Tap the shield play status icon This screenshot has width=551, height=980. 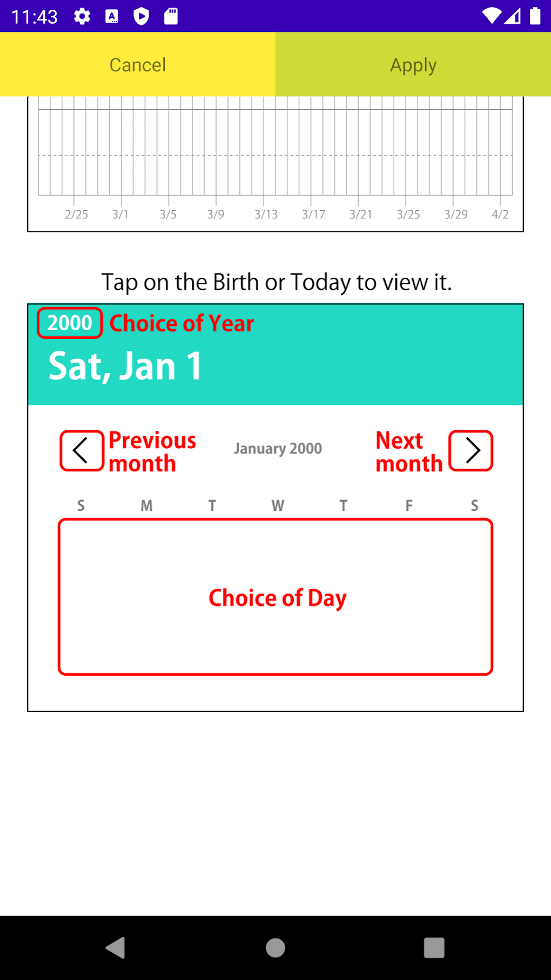pos(142,16)
